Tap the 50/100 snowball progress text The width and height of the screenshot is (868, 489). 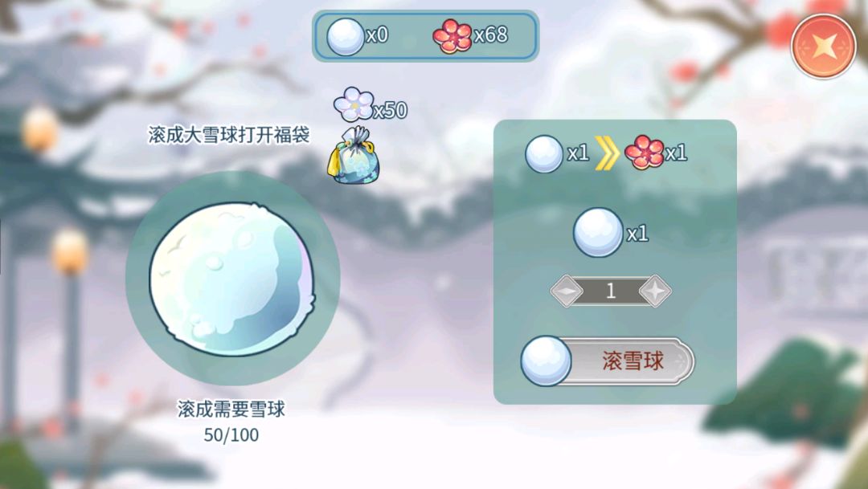coord(231,434)
